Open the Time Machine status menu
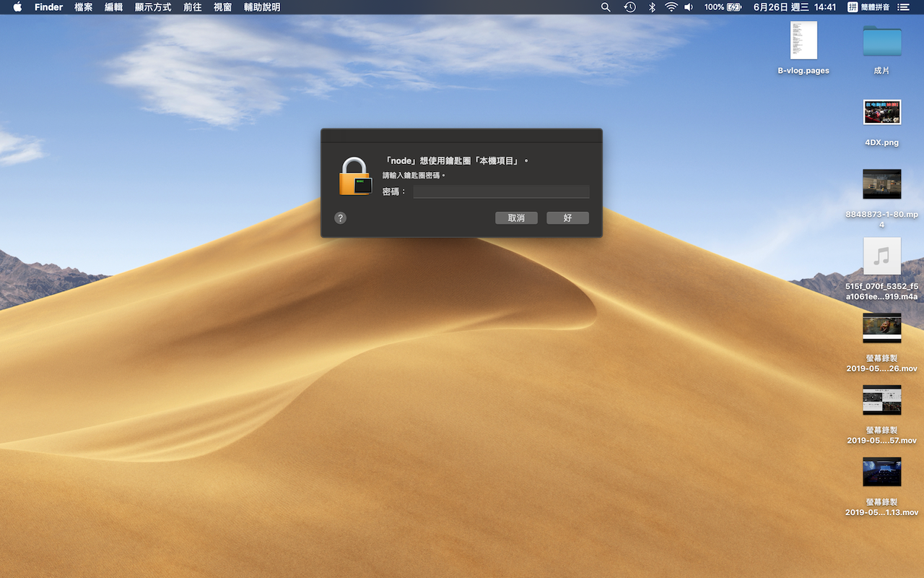The width and height of the screenshot is (924, 578). coord(629,7)
